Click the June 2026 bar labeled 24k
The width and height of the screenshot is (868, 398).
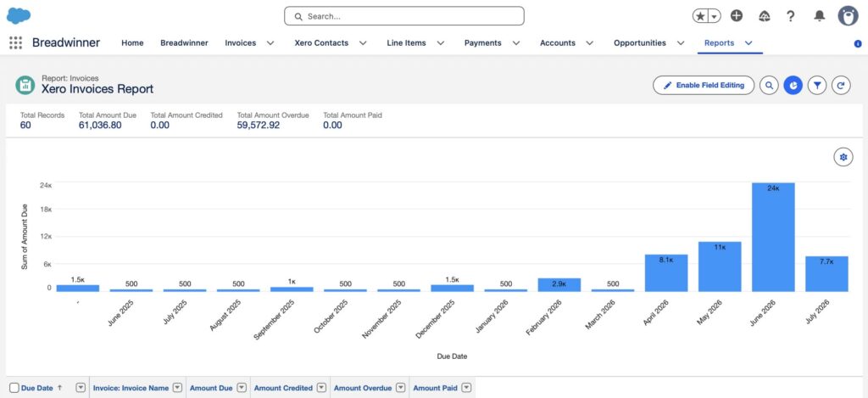pyautogui.click(x=773, y=238)
